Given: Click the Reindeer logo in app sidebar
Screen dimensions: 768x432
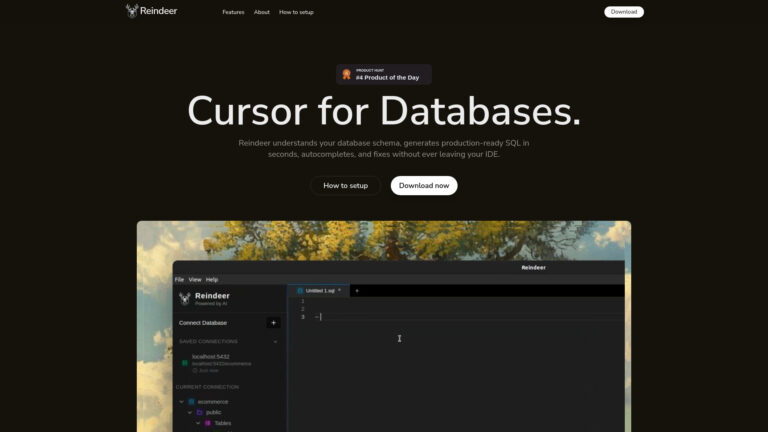Looking at the screenshot, I should (185, 298).
